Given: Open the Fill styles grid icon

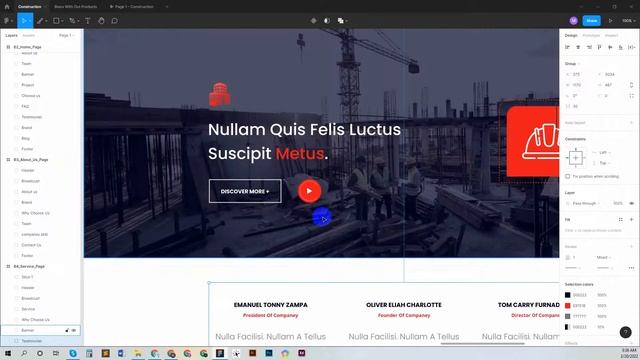Looking at the screenshot, I should pyautogui.click(x=621, y=220).
